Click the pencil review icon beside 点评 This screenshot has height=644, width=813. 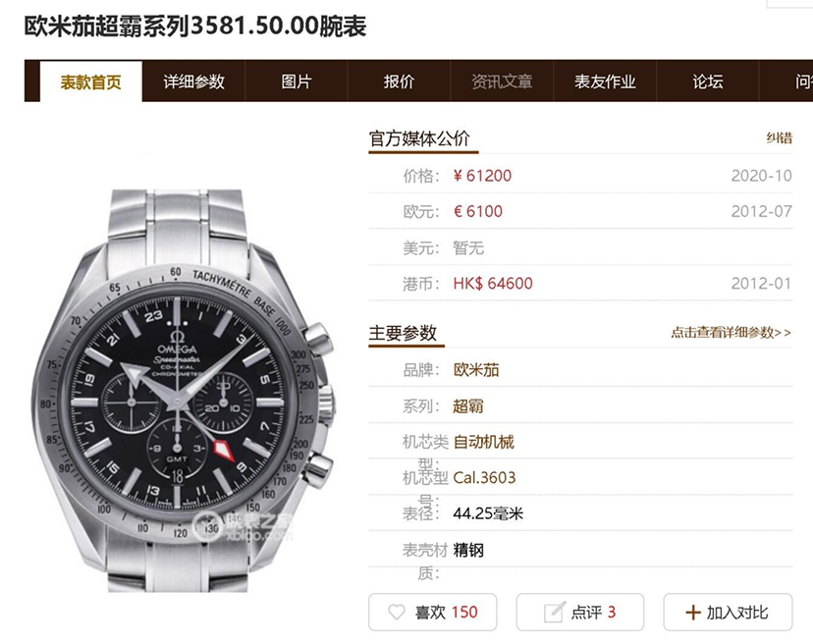coord(554,613)
